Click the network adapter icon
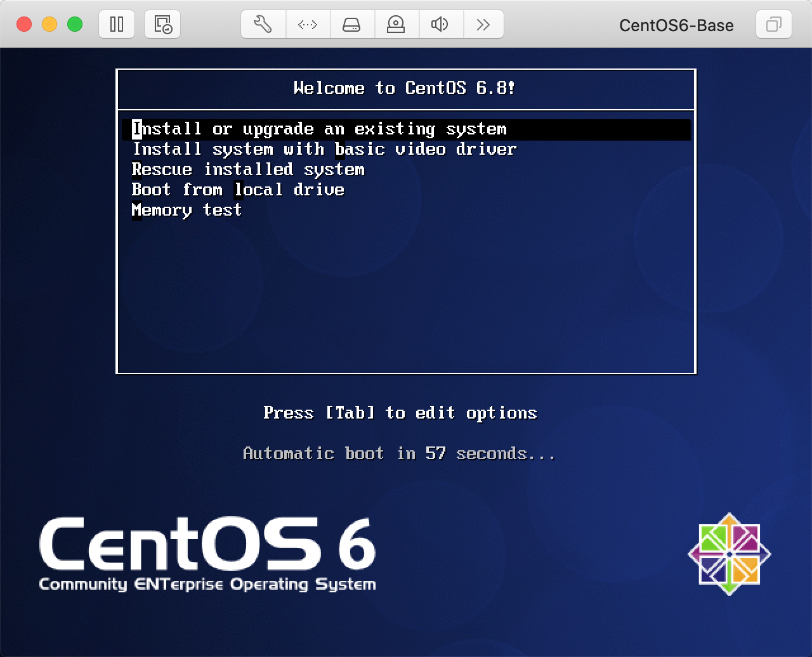Viewport: 812px width, 657px height. pyautogui.click(x=307, y=25)
